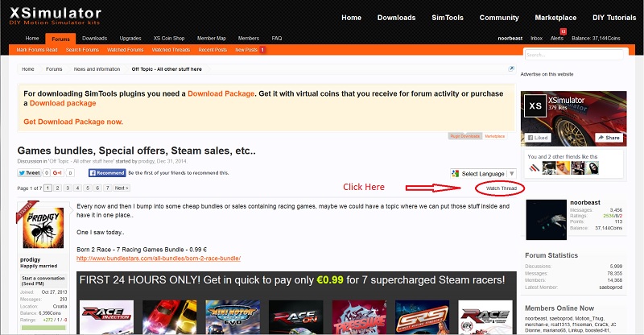This screenshot has width=644, height=335.
Task: Click the Tweet button icon
Action: tap(29, 173)
